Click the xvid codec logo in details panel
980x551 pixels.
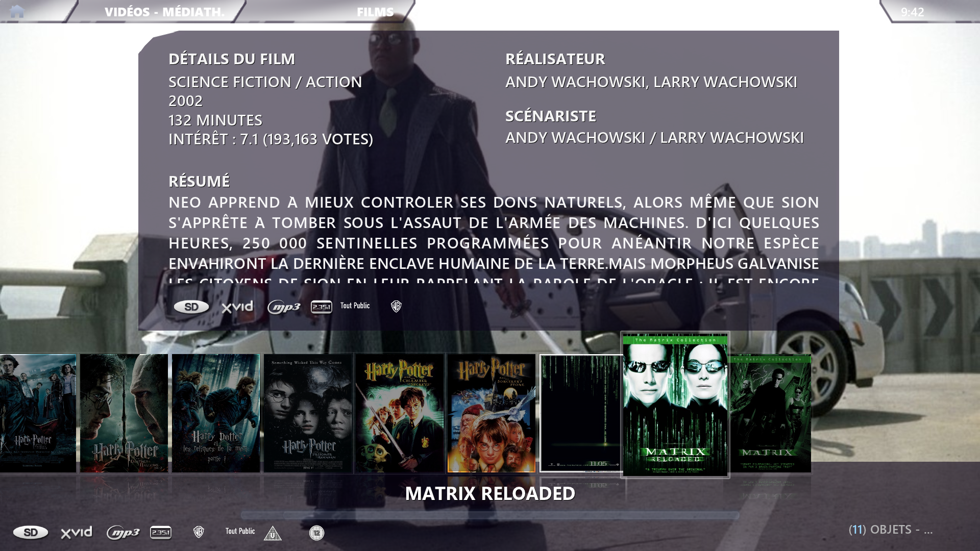(237, 307)
